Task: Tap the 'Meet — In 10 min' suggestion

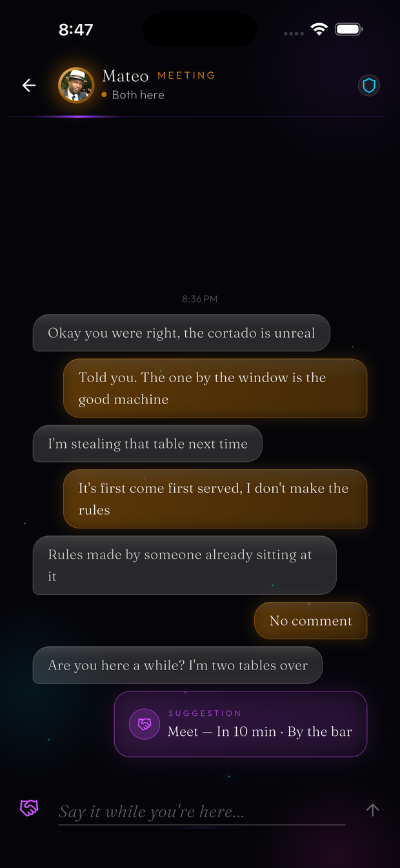Action: click(241, 724)
